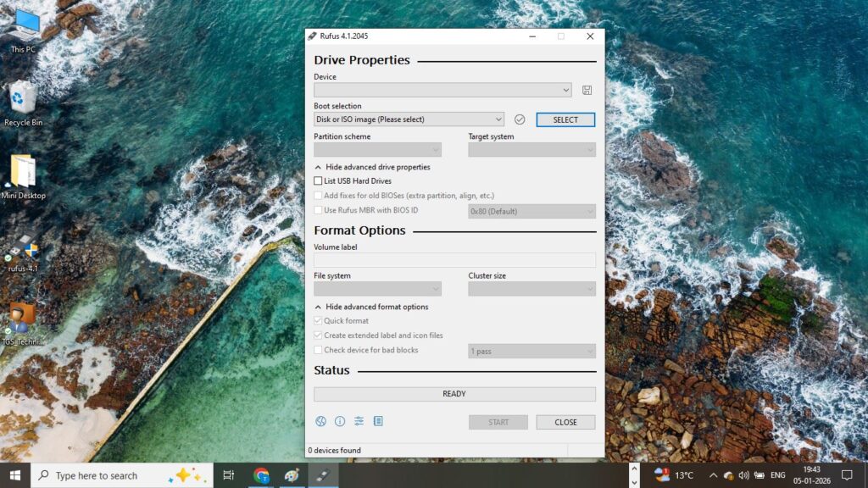Screen dimensions: 868x488
Task: Open application settings sliders icon
Action: click(x=359, y=422)
